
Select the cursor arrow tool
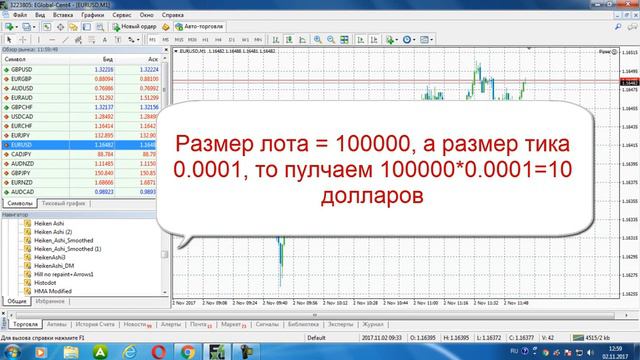coord(9,40)
